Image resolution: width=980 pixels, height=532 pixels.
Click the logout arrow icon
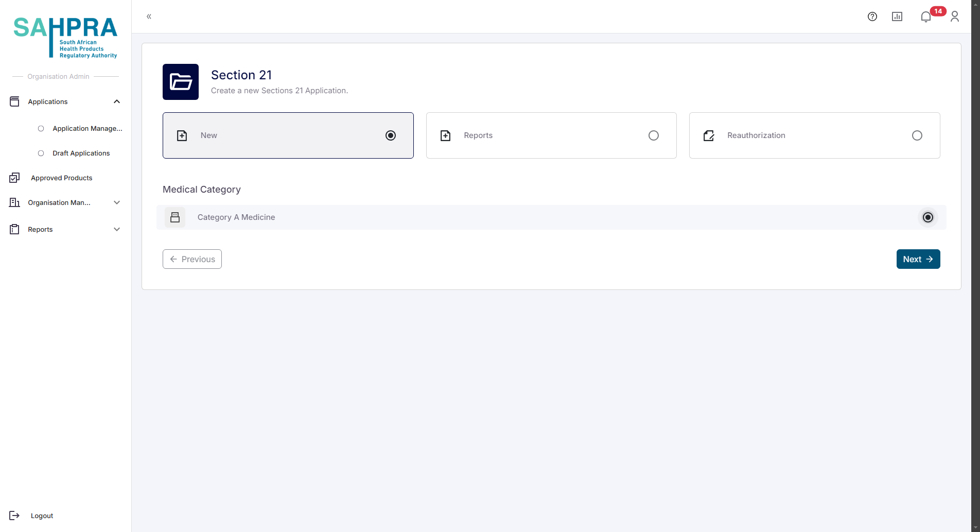(x=14, y=516)
